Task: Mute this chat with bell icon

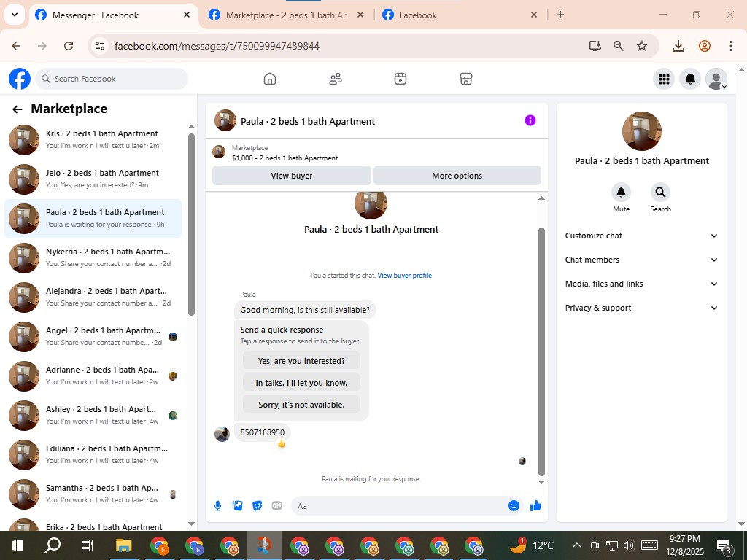Action: point(622,192)
